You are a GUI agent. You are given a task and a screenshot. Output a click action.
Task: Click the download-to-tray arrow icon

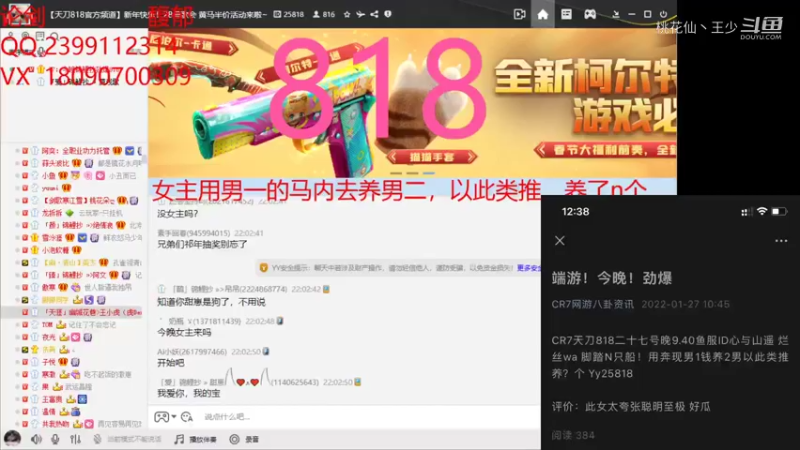coord(616,14)
